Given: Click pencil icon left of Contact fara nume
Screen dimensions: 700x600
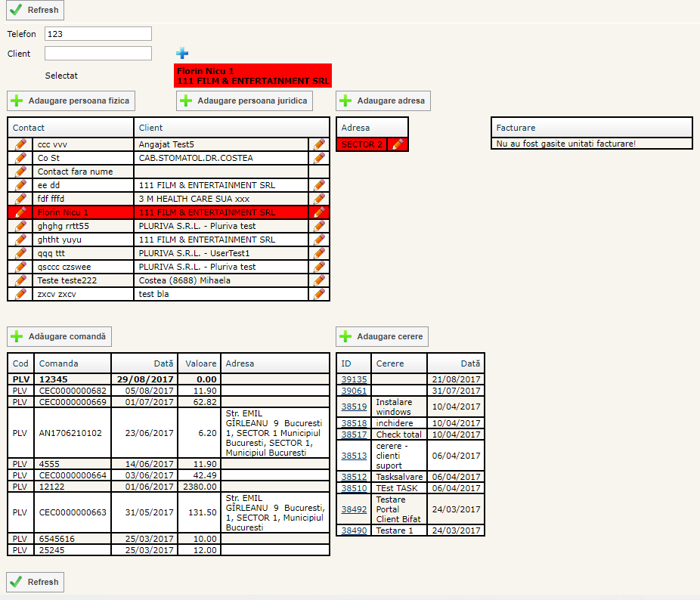Looking at the screenshot, I should pyautogui.click(x=20, y=172).
